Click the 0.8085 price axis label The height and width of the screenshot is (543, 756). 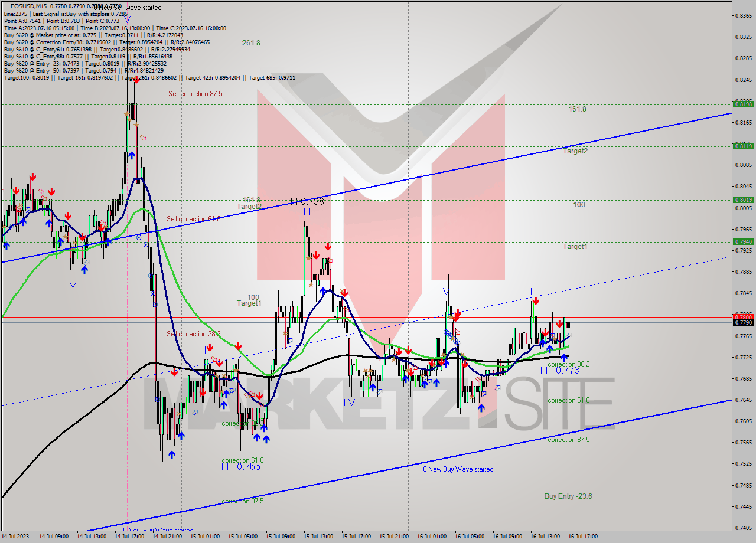(x=743, y=165)
